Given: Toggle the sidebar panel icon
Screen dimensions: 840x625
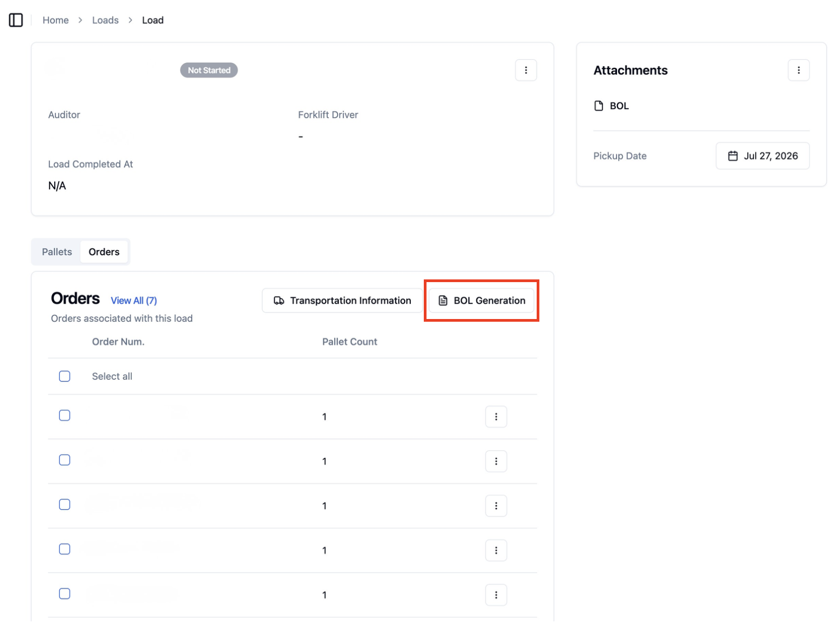Looking at the screenshot, I should (16, 20).
